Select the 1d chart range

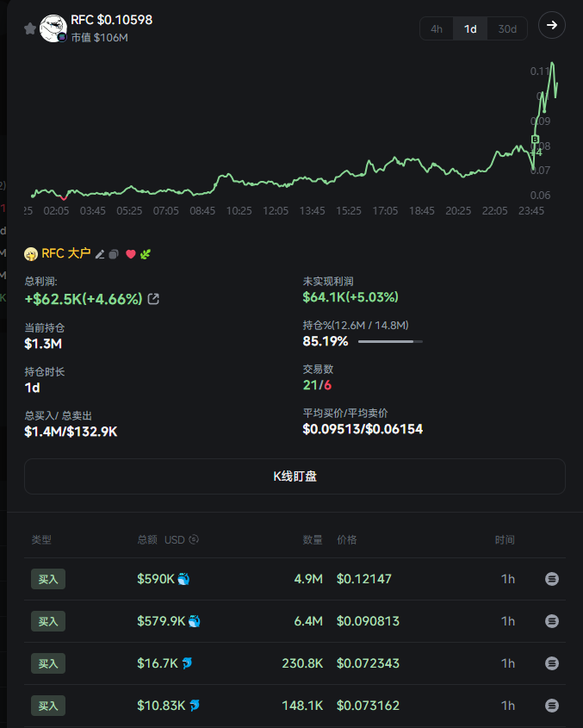(x=470, y=28)
